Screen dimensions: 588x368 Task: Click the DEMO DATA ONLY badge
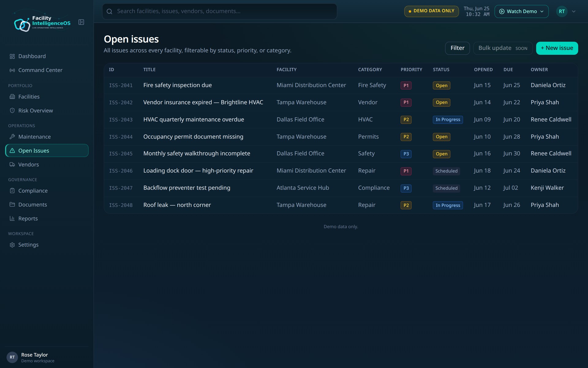tap(431, 11)
